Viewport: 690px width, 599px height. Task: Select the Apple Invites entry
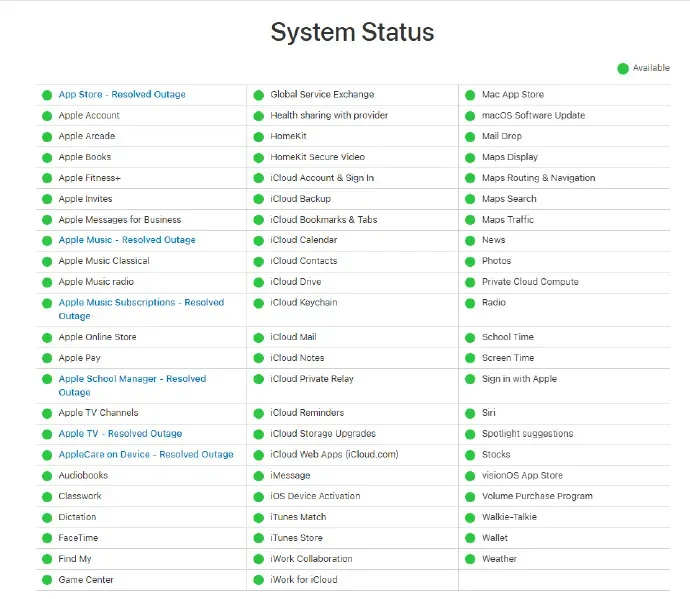coord(85,199)
